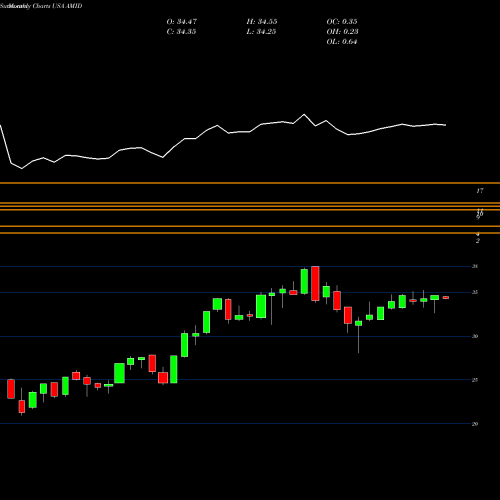Viewport: 500px width, 500px height.
Task: Click the topmost orange horizontal line
Action: 250,183
